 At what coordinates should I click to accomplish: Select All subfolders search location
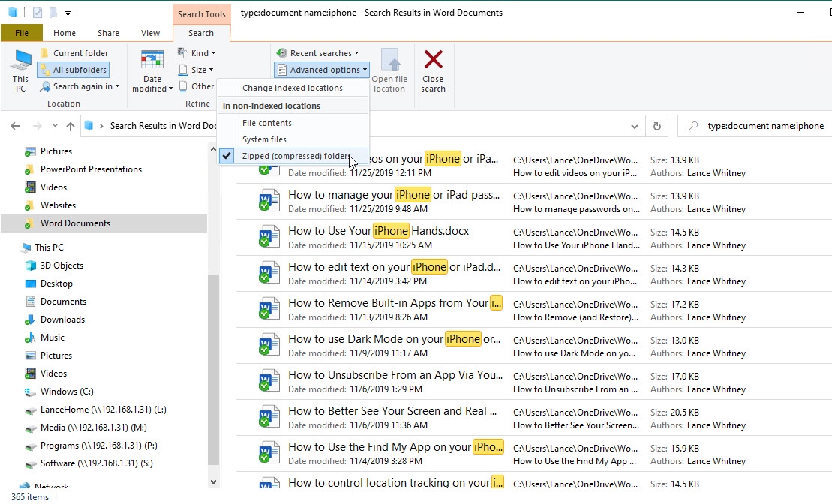point(74,70)
